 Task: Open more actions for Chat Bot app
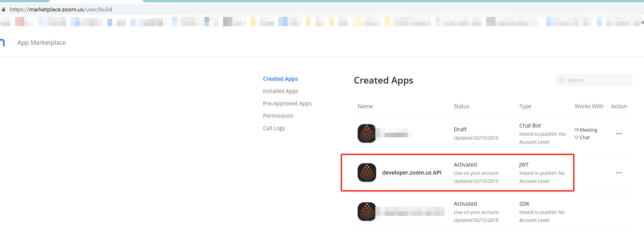click(619, 134)
